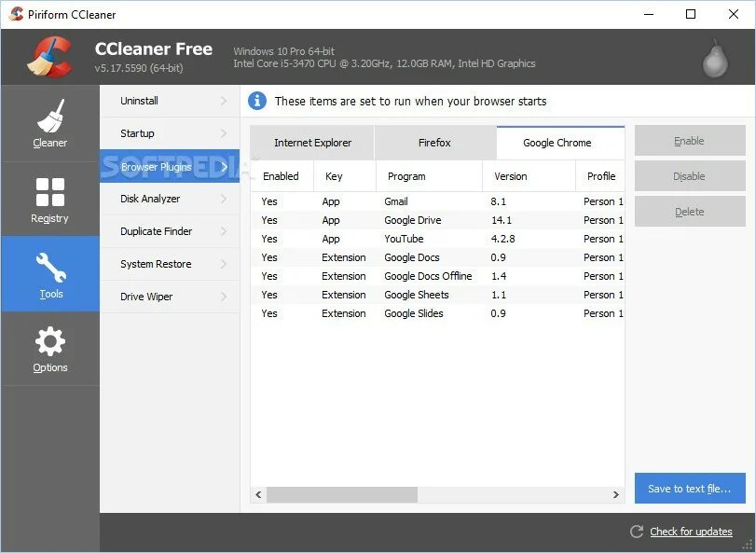Click version 4.2.8 cell
The height and width of the screenshot is (553, 756).
pos(502,239)
